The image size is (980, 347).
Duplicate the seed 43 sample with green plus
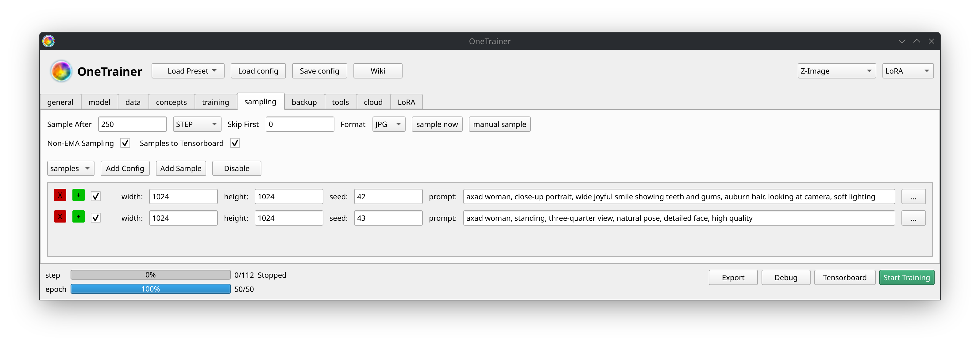point(78,217)
